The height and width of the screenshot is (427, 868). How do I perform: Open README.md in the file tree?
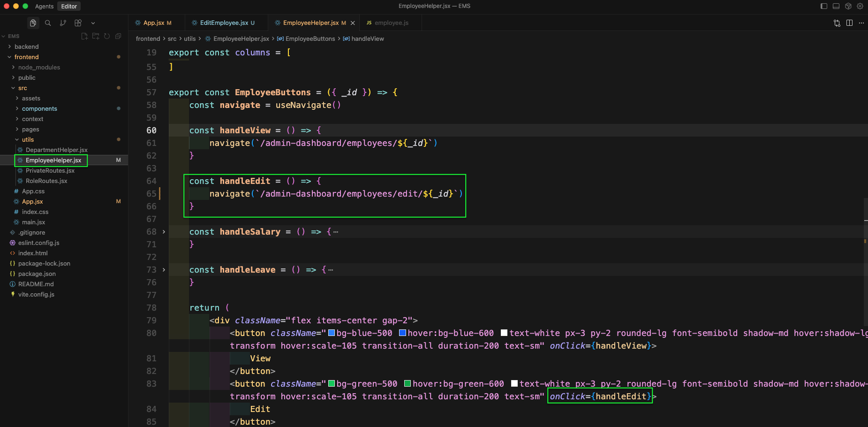64,284
